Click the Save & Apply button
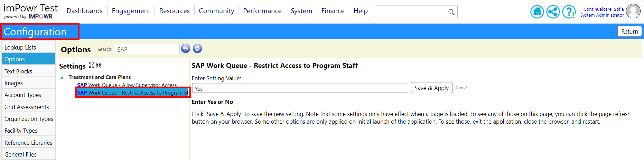 (431, 88)
